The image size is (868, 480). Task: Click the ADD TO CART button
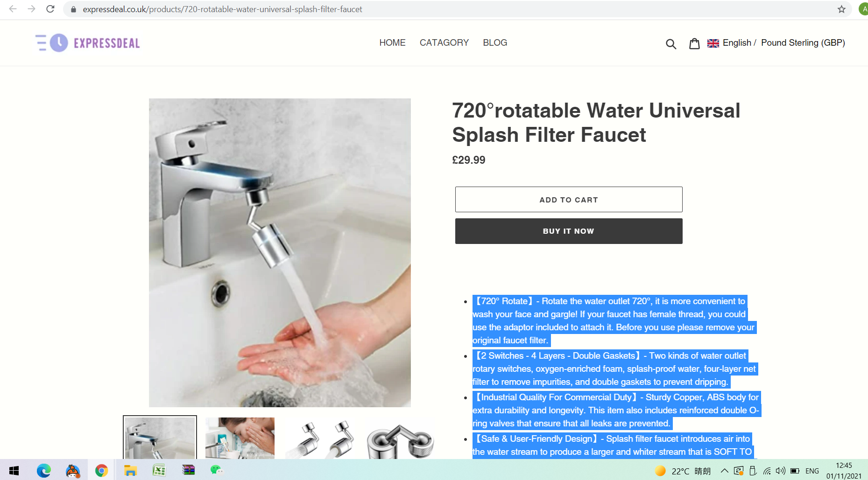pyautogui.click(x=569, y=200)
